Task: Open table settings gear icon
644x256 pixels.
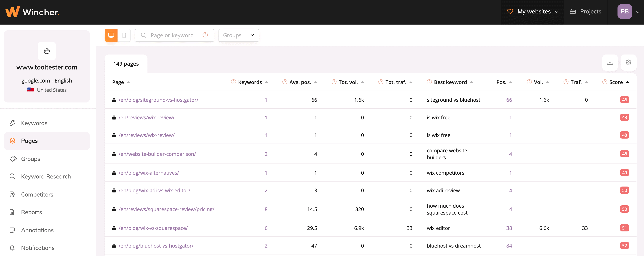Action: (628, 62)
